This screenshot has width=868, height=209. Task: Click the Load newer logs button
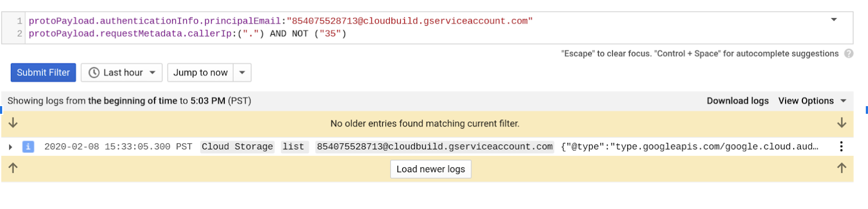(431, 169)
